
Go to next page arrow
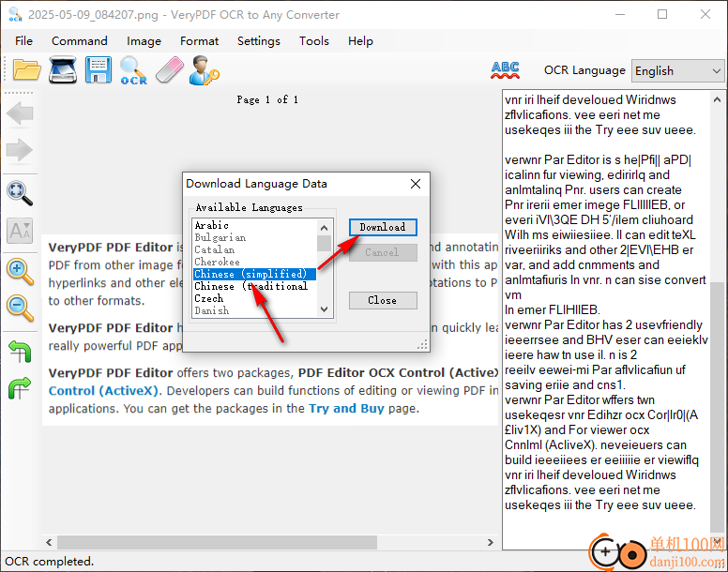(x=20, y=150)
